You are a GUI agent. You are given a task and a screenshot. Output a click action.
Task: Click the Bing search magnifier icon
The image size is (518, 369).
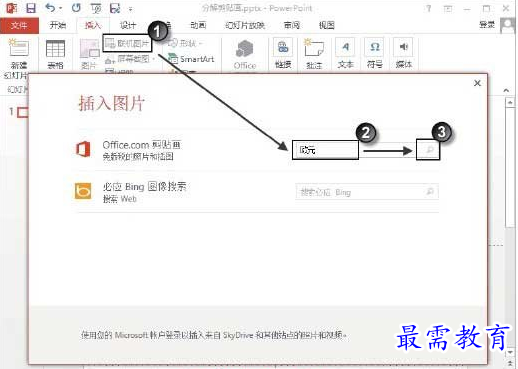(430, 192)
